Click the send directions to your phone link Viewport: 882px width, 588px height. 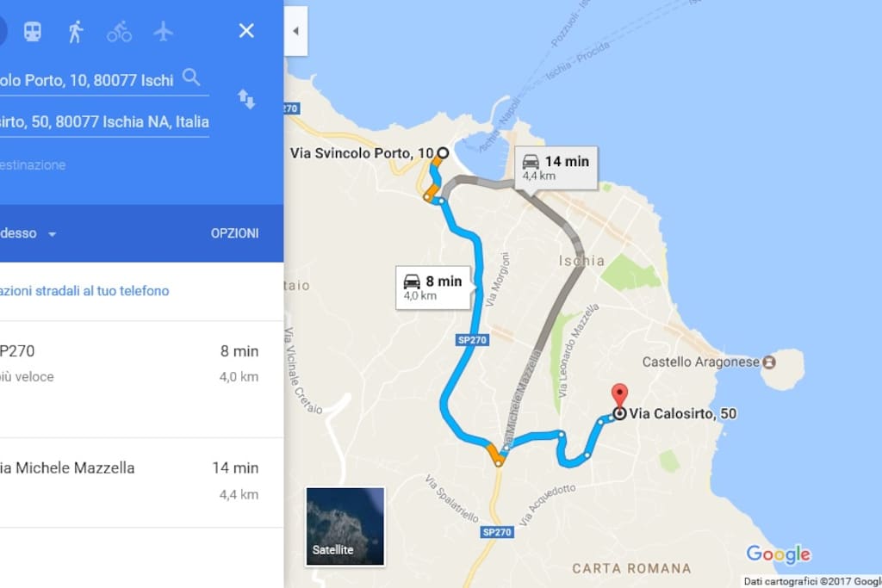click(84, 291)
